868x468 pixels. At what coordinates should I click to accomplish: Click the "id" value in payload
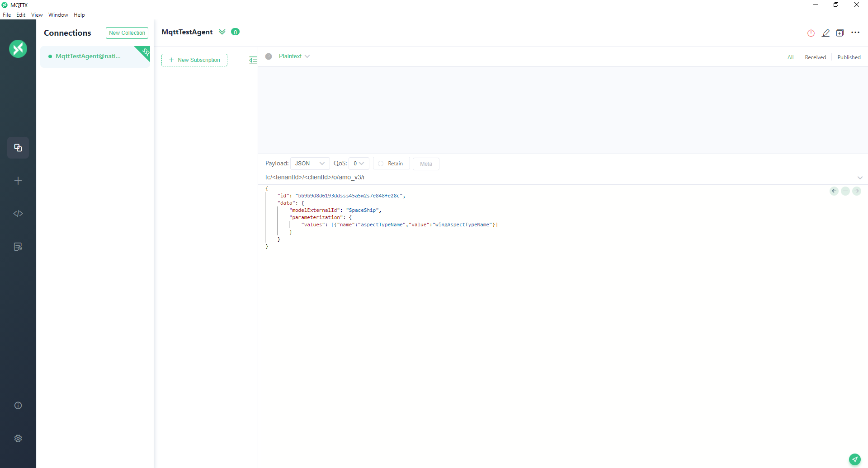(349, 196)
